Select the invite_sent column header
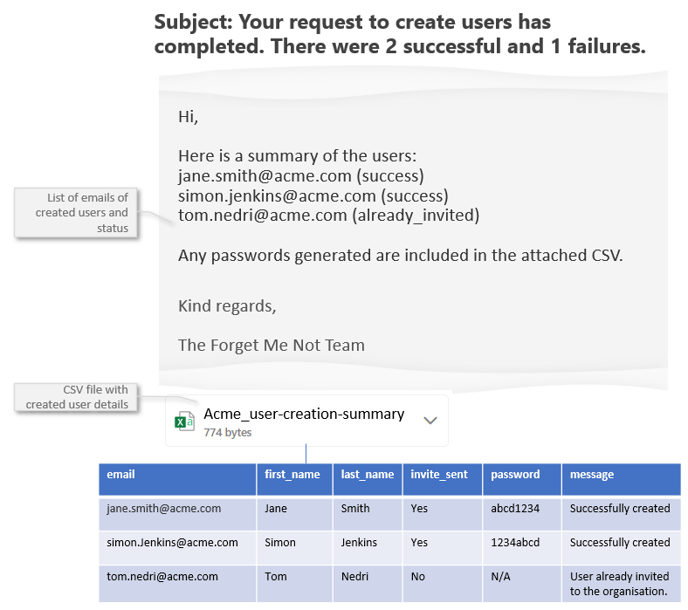 tap(439, 475)
